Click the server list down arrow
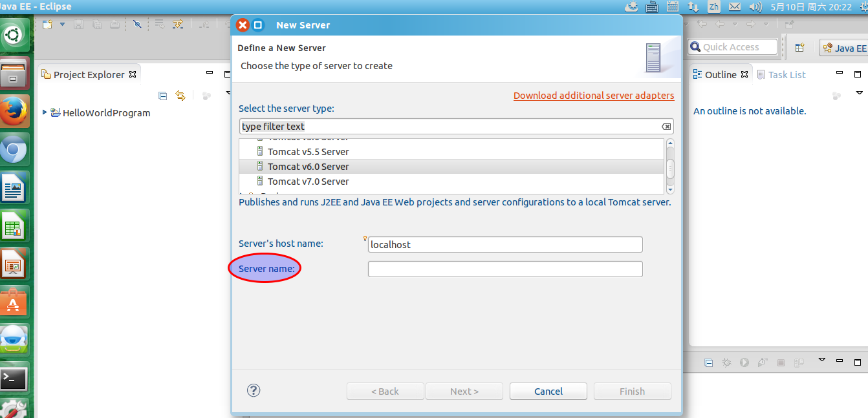This screenshot has width=868, height=418. (670, 189)
